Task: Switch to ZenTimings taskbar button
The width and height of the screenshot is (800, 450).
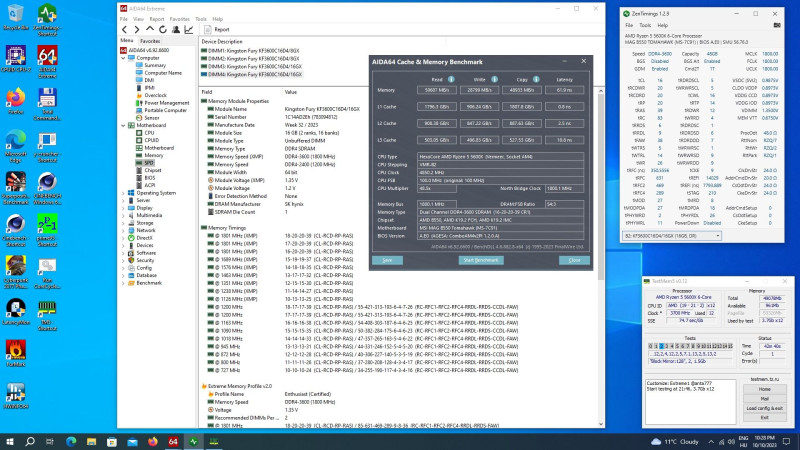Action: point(193,441)
